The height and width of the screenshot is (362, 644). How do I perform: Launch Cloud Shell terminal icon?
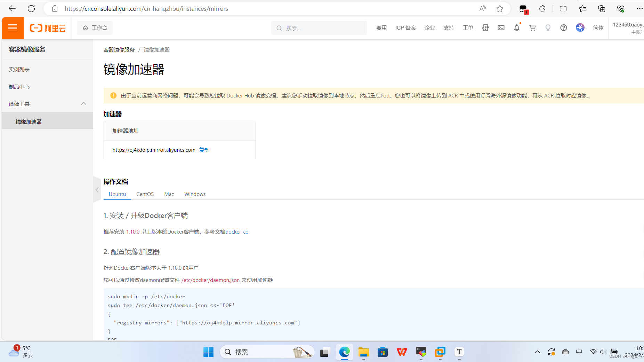click(x=501, y=28)
